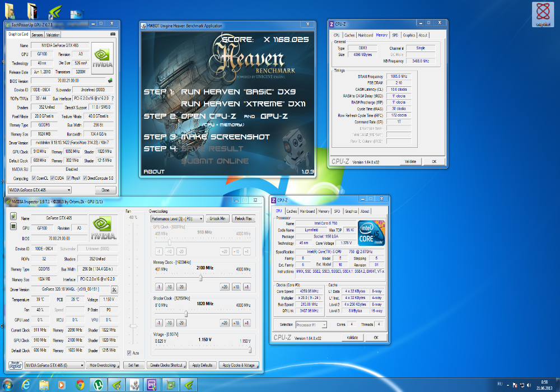Screen dimensions: 560x392
Task: Click the driver profile tool icon beside Driver Version
Action: click(x=114, y=290)
